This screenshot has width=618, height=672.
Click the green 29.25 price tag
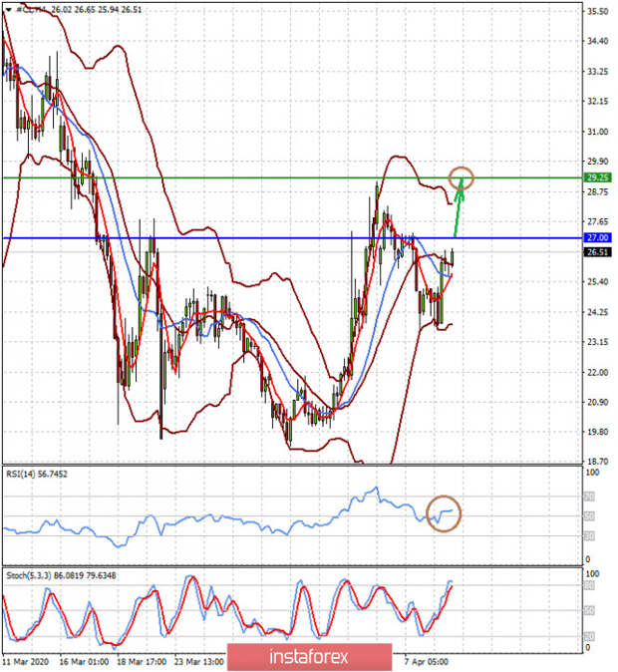click(598, 177)
